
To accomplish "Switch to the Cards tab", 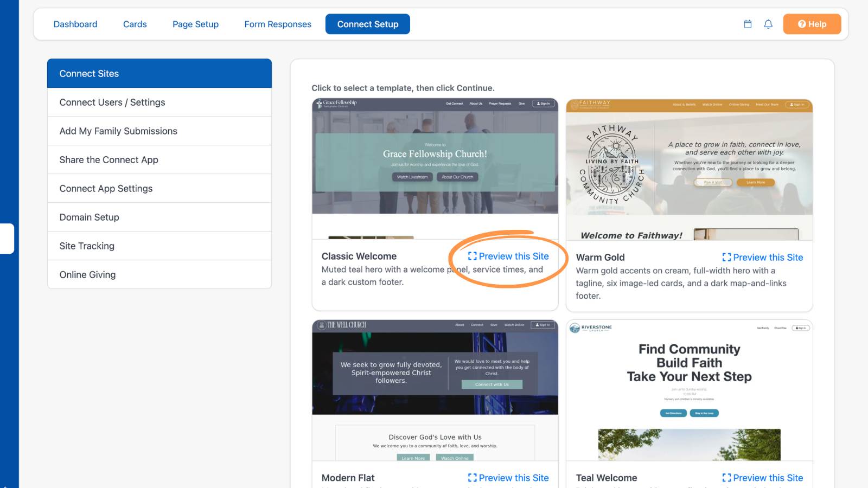I will tap(135, 24).
